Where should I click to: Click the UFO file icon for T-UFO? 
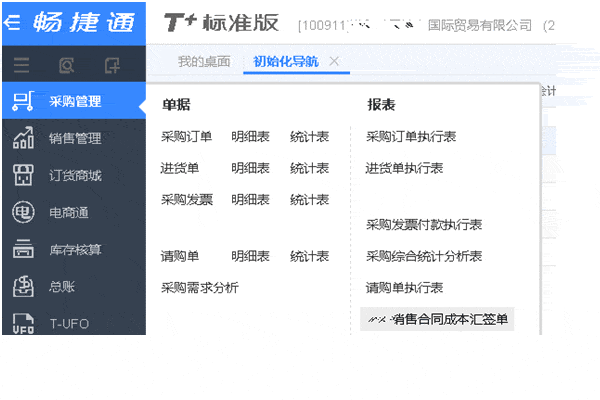point(23,323)
